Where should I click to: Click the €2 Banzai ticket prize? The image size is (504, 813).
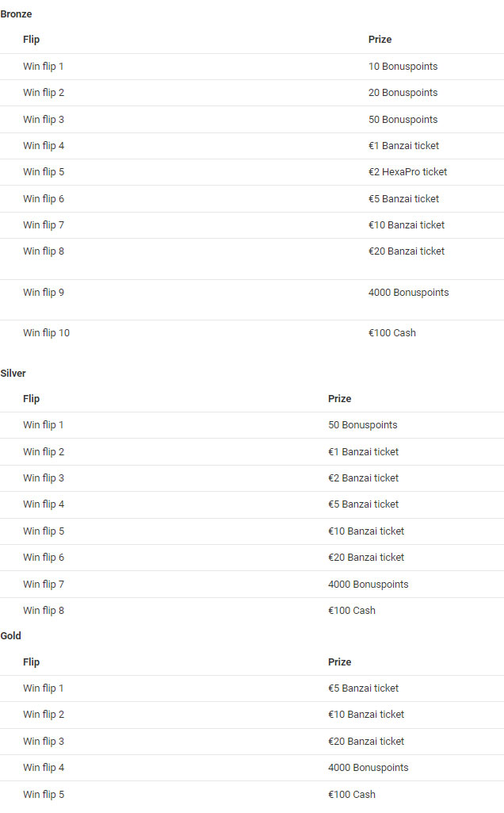pyautogui.click(x=363, y=478)
